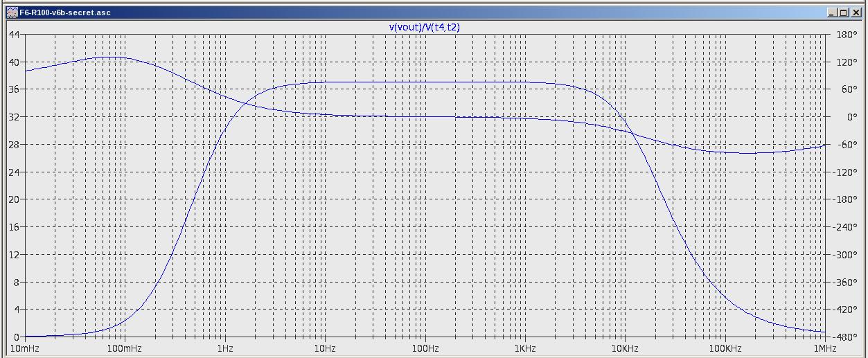
Task: Click the 100Hz frequency axis label
Action: click(x=425, y=348)
